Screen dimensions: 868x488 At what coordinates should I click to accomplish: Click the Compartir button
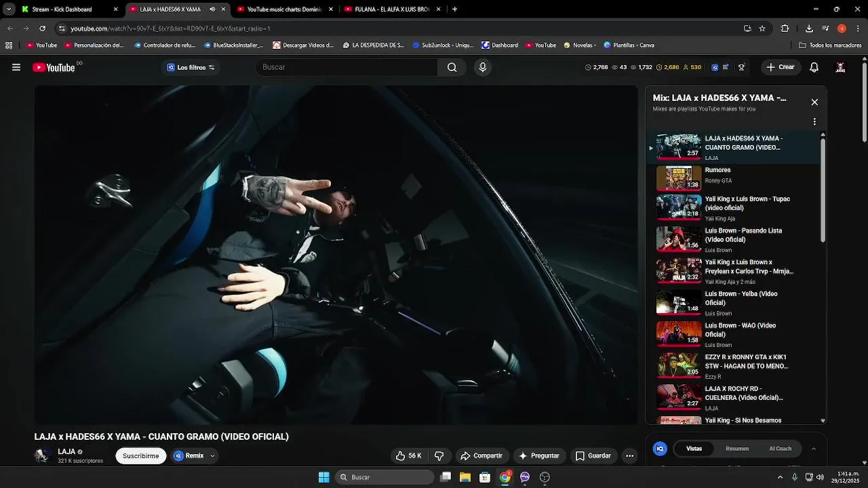(x=481, y=456)
